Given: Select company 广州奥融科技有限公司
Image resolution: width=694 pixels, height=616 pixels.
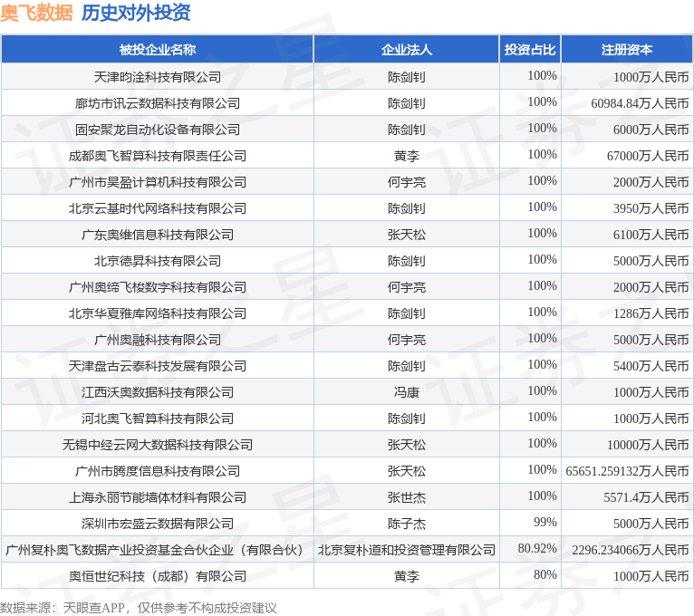Looking at the screenshot, I should coord(158,340).
